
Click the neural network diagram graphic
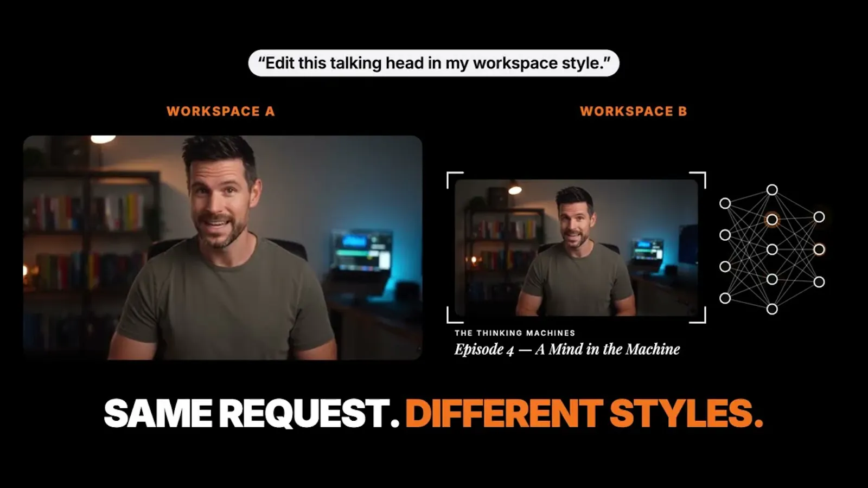(x=772, y=249)
